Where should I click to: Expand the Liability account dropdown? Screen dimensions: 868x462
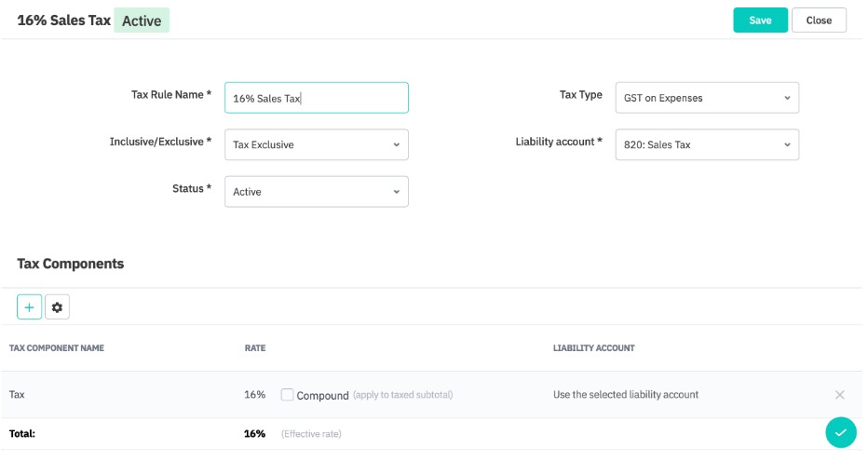point(707,144)
